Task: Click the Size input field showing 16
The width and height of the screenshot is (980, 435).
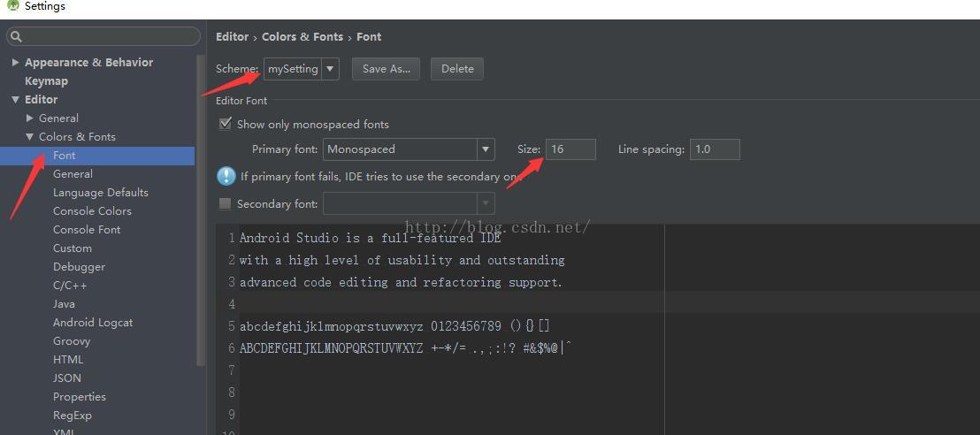Action: click(570, 149)
